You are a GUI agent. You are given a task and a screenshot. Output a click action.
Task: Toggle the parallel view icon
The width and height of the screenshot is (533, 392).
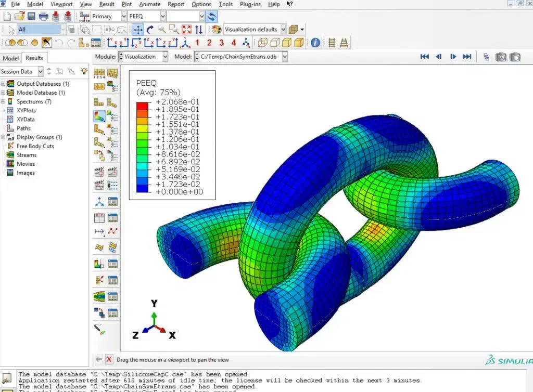[x=332, y=43]
